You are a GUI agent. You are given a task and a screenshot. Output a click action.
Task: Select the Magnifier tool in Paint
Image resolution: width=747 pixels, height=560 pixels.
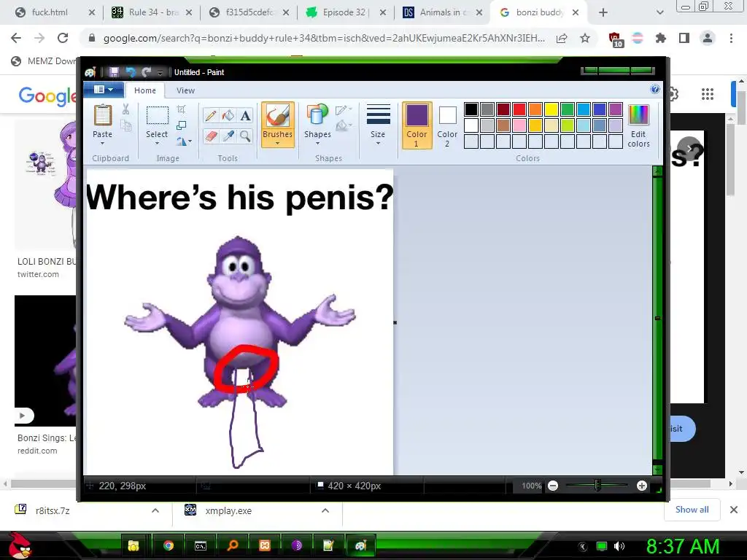(x=245, y=136)
